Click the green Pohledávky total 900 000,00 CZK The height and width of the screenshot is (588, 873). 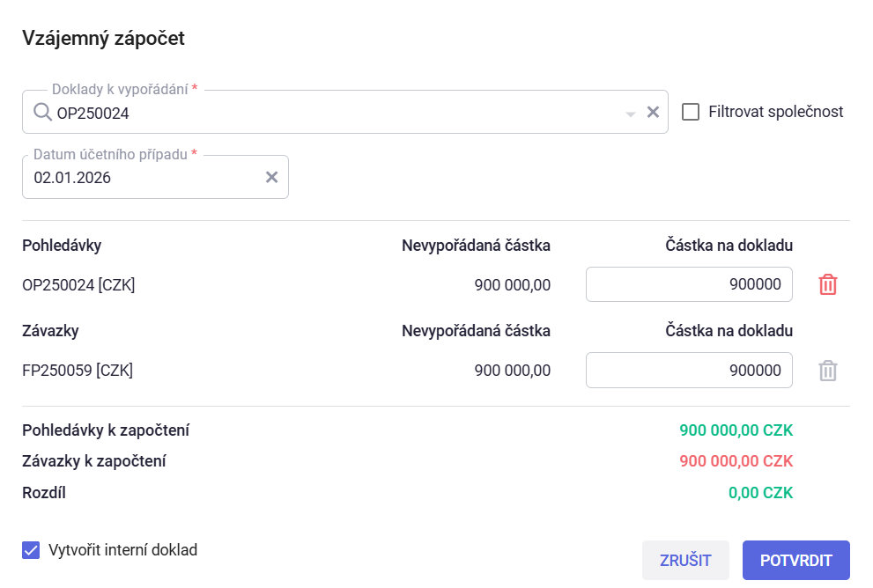pyautogui.click(x=736, y=430)
